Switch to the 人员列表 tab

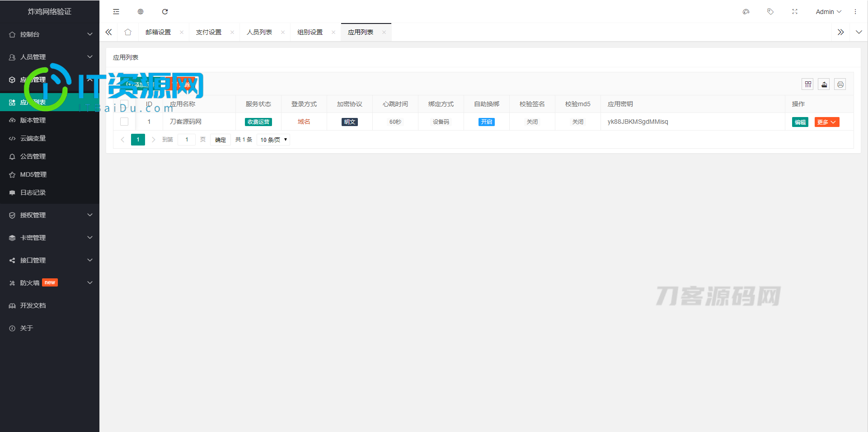(x=259, y=32)
